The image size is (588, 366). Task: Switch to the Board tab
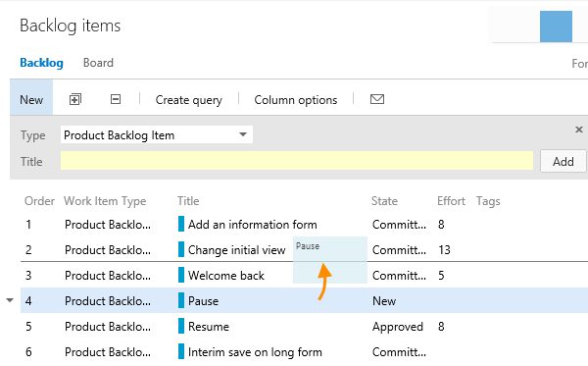(x=98, y=63)
